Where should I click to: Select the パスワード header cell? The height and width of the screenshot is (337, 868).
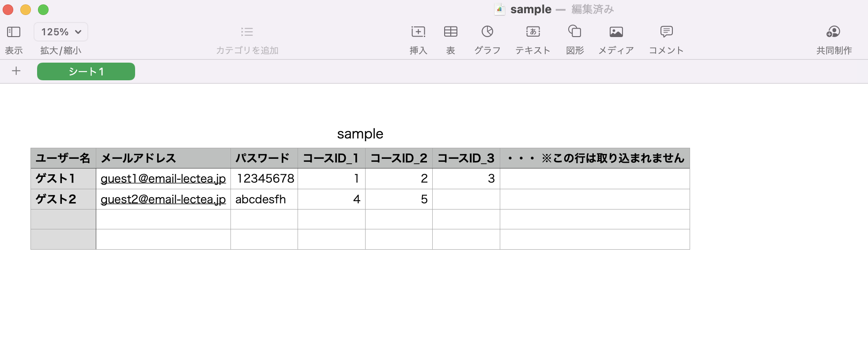click(x=264, y=158)
